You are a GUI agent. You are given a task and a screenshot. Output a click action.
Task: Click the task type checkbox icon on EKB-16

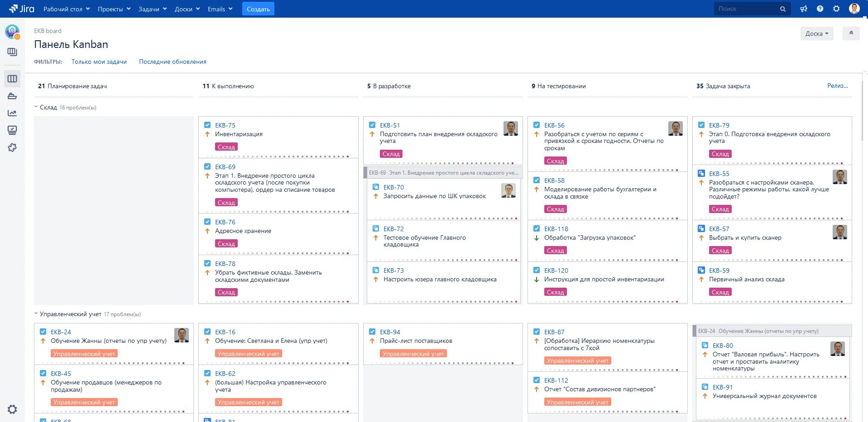[x=207, y=332]
